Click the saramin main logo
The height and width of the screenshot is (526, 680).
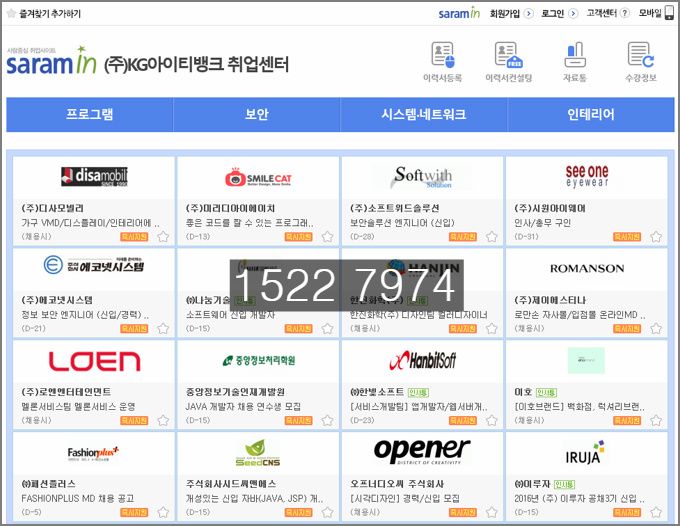click(x=51, y=60)
